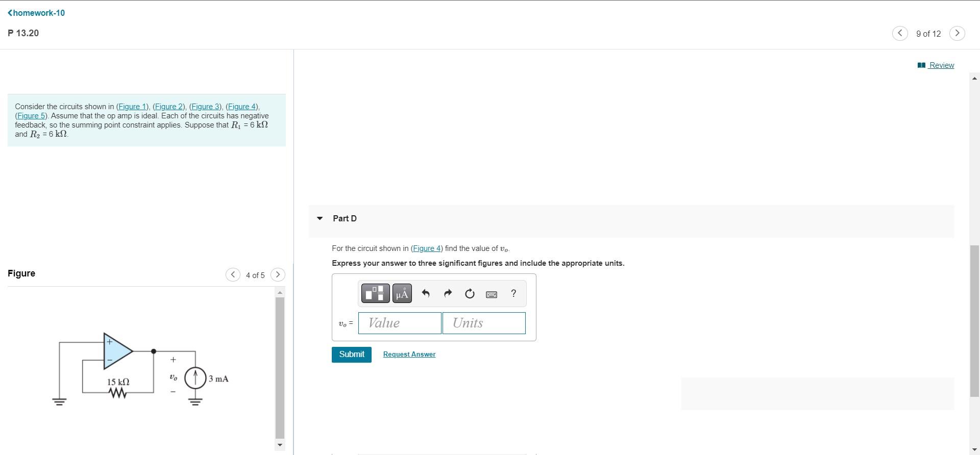Redo the answer edit
Viewport: 980px width, 455px height.
point(448,293)
